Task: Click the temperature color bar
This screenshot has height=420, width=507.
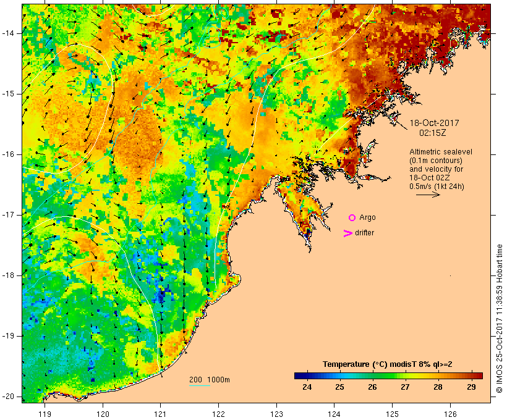Action: [388, 376]
